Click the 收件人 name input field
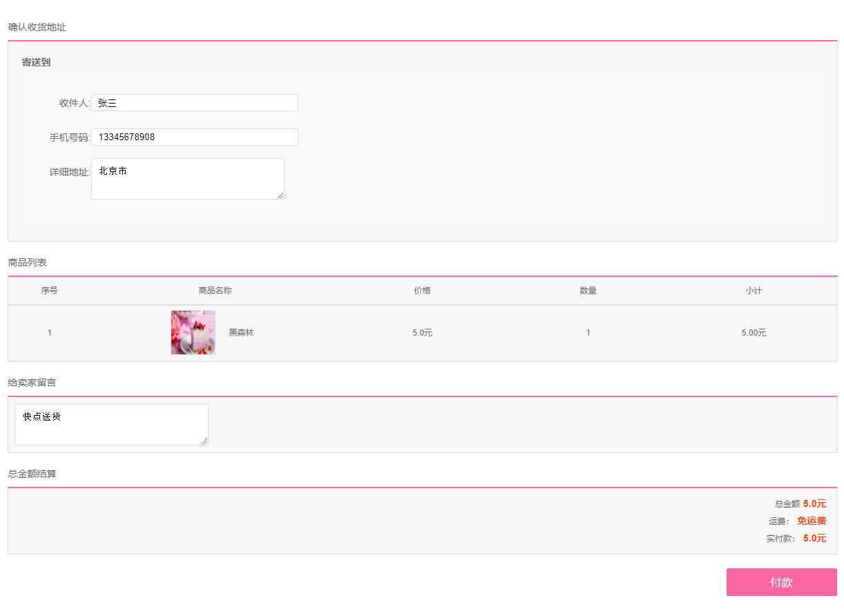The height and width of the screenshot is (616, 844). coord(195,103)
